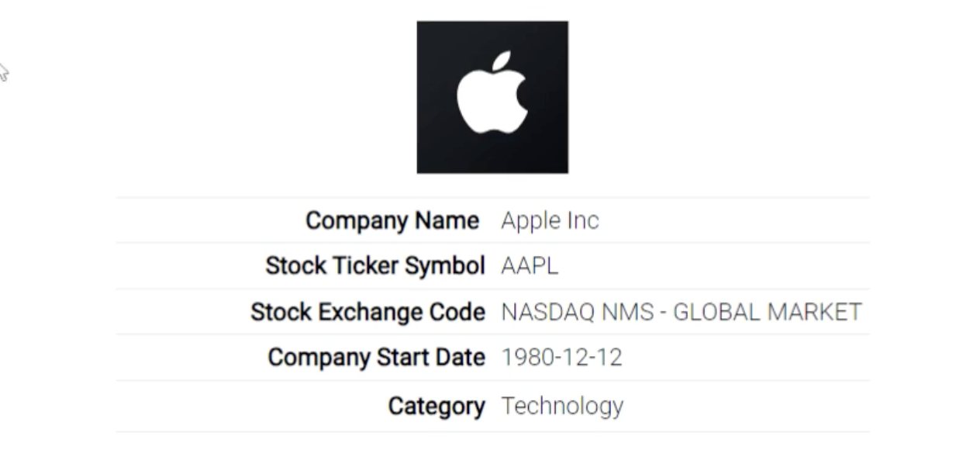Click GLOBAL MARKET text in exchange row
The image size is (980, 464).
pyautogui.click(x=768, y=312)
